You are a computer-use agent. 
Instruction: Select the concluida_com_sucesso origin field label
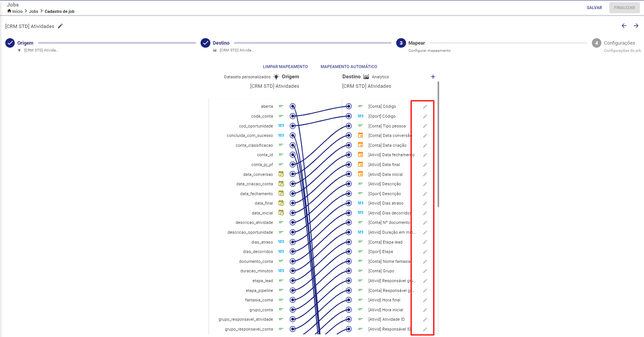point(250,135)
